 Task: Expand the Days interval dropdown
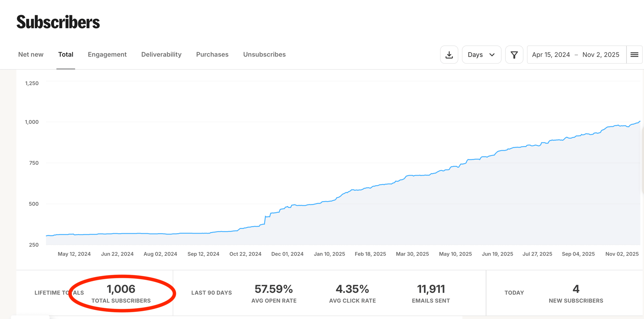(481, 55)
